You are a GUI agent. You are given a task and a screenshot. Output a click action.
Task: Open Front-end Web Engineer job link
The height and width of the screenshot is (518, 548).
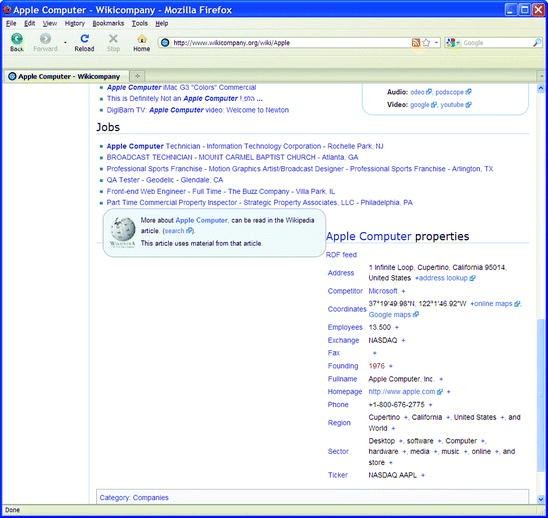click(221, 192)
